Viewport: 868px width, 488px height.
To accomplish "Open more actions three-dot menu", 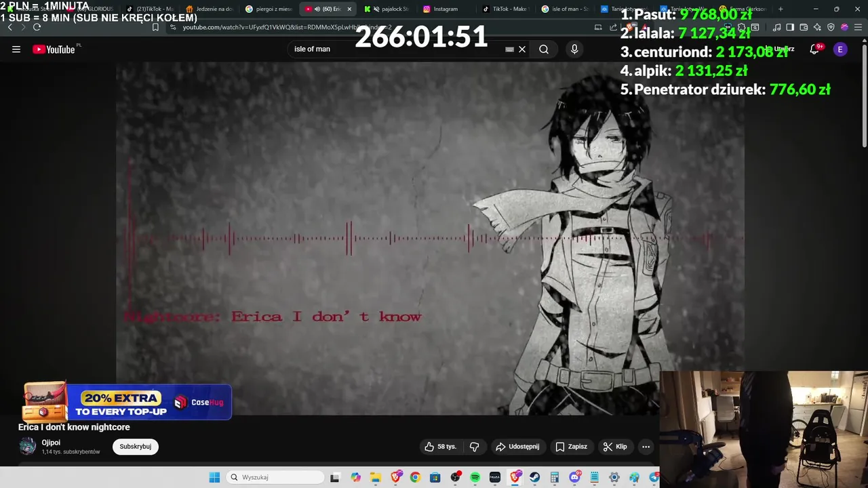I will [x=646, y=447].
